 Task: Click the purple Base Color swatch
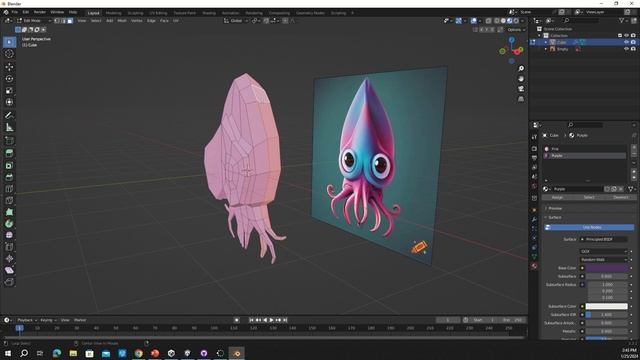click(607, 268)
